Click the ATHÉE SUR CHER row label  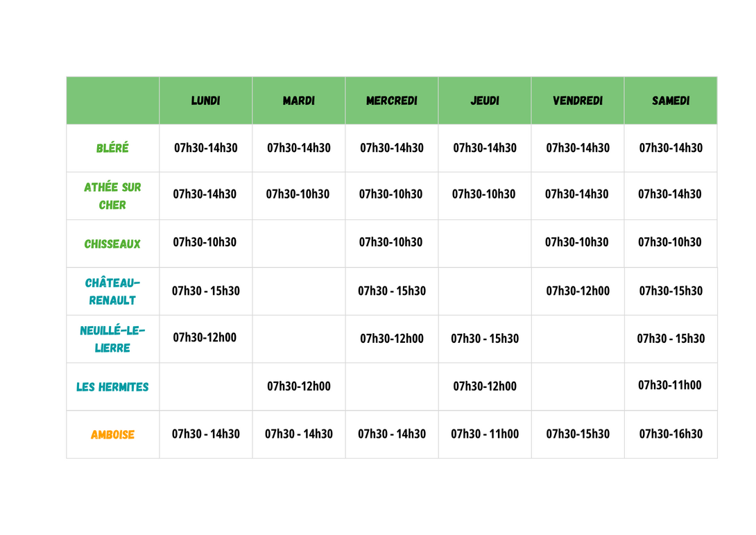pos(112,196)
